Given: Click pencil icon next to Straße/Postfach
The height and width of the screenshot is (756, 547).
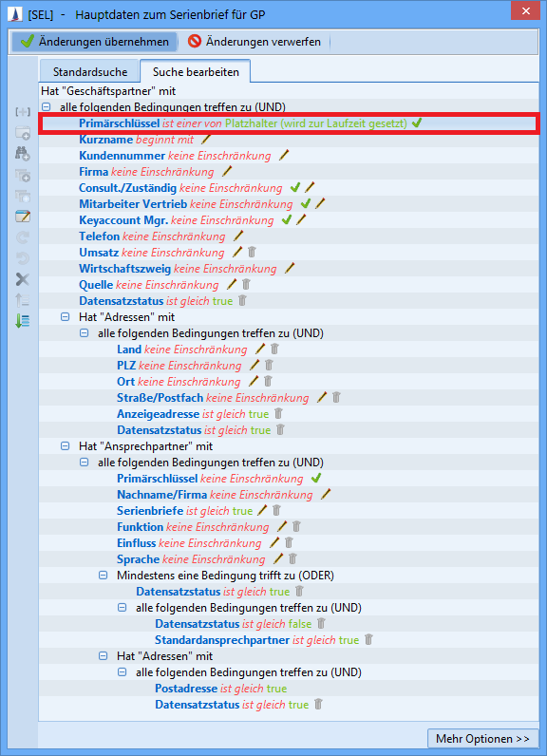Looking at the screenshot, I should (x=322, y=398).
